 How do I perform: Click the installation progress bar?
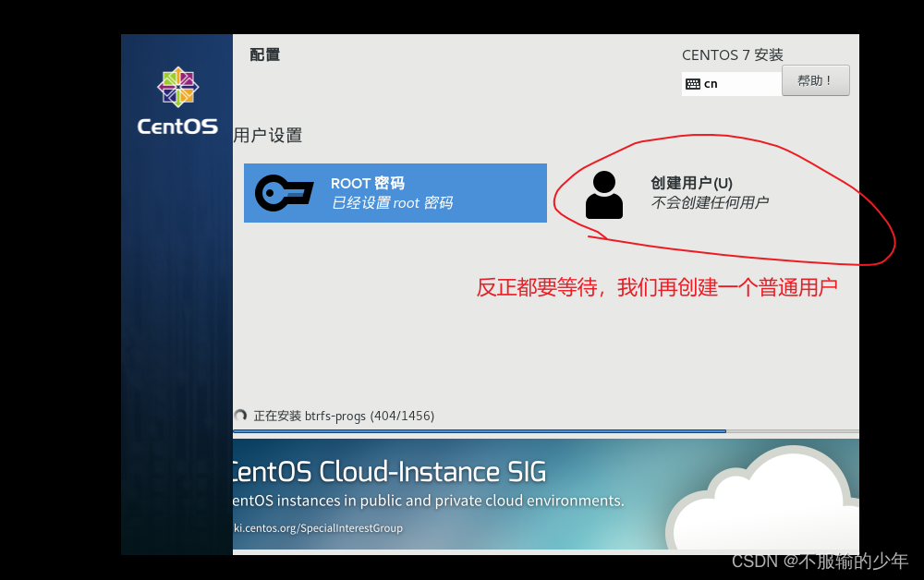pos(546,431)
